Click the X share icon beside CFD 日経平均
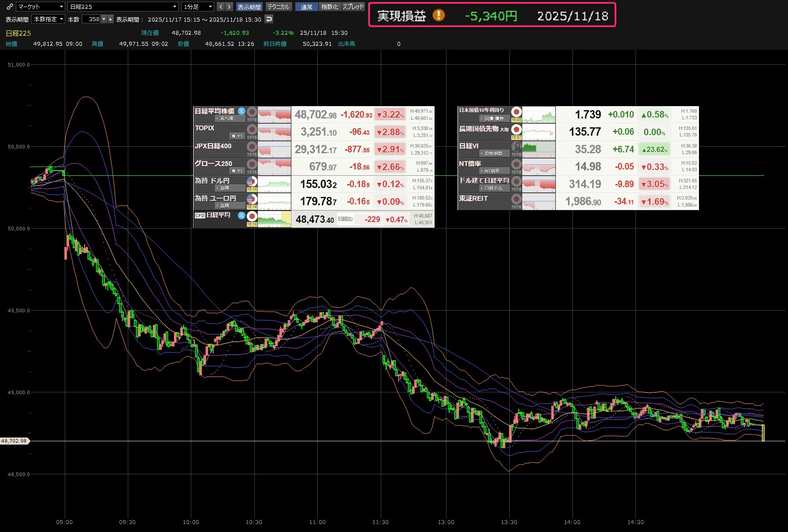Image resolution: width=788 pixels, height=532 pixels. click(242, 215)
